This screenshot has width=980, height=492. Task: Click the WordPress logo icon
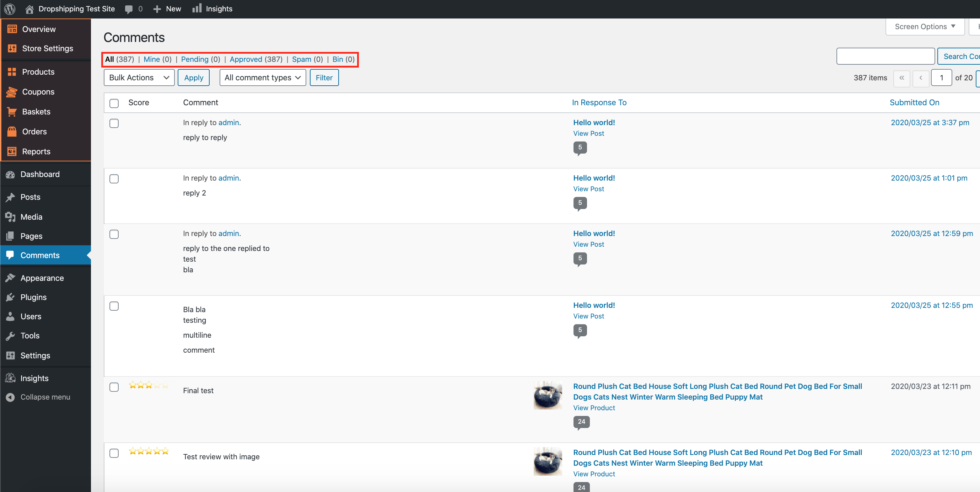pyautogui.click(x=10, y=9)
